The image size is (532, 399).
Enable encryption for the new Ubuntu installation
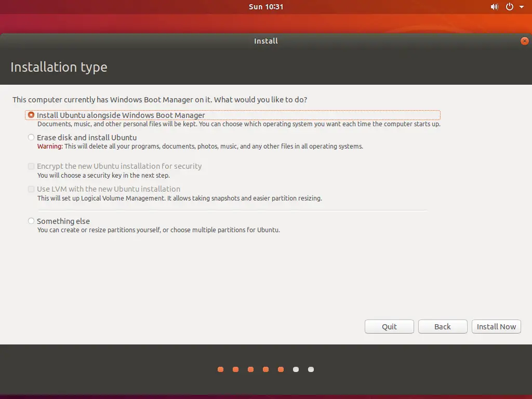click(31, 166)
